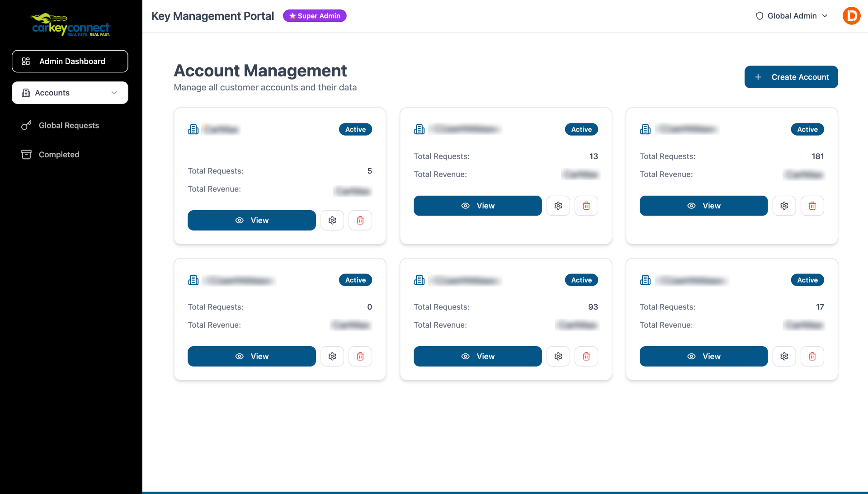Open settings for the 181-requests account
Viewport: 868px width, 494px height.
(784, 206)
